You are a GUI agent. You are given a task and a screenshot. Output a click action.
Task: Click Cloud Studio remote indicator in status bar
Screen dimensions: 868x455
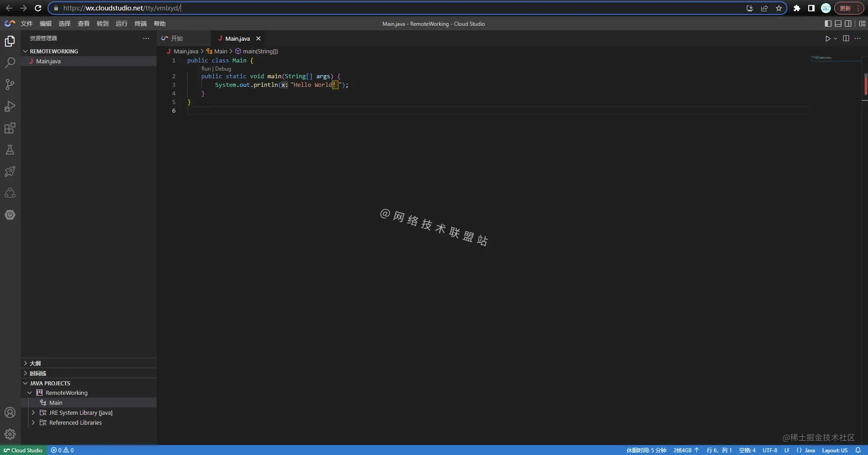pos(23,450)
